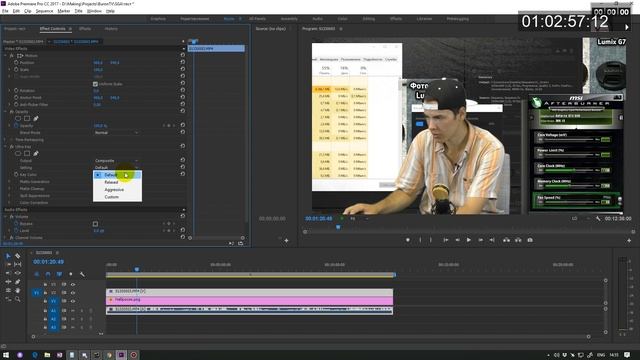Toggle lock on track V2

(x=45, y=293)
